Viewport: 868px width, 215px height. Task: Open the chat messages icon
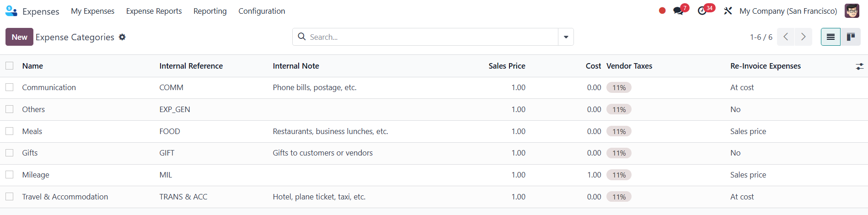(678, 11)
